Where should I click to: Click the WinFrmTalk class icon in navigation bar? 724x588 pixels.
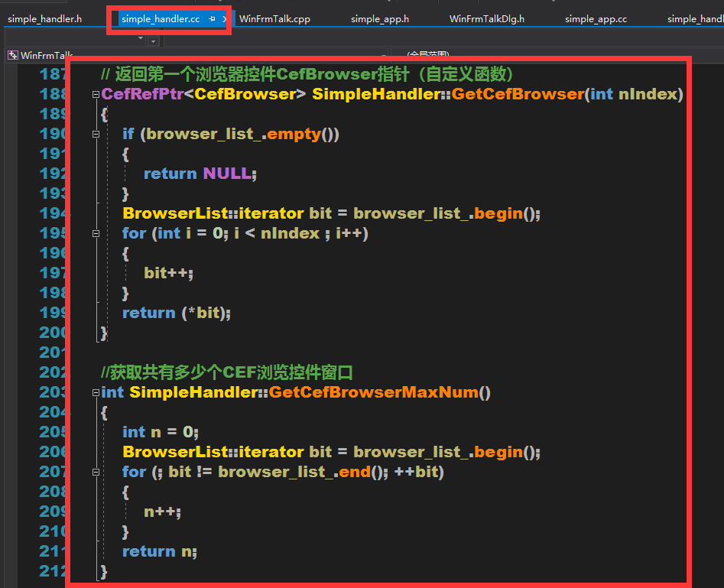[12, 54]
